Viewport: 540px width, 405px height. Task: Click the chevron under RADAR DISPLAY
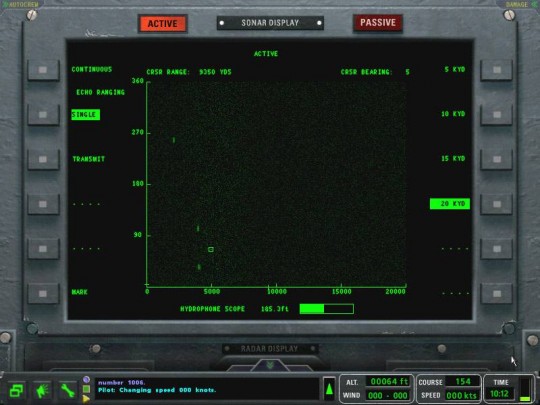[270, 365]
